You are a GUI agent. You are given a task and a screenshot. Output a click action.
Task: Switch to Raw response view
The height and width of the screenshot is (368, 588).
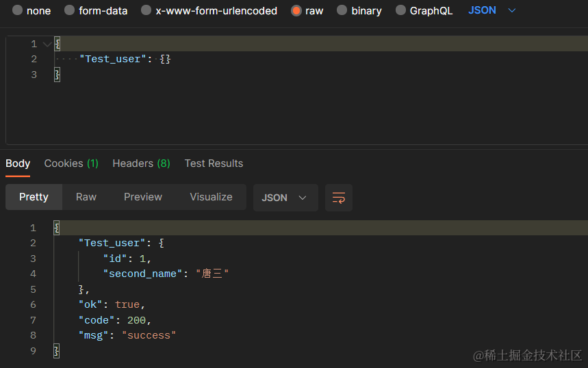86,197
